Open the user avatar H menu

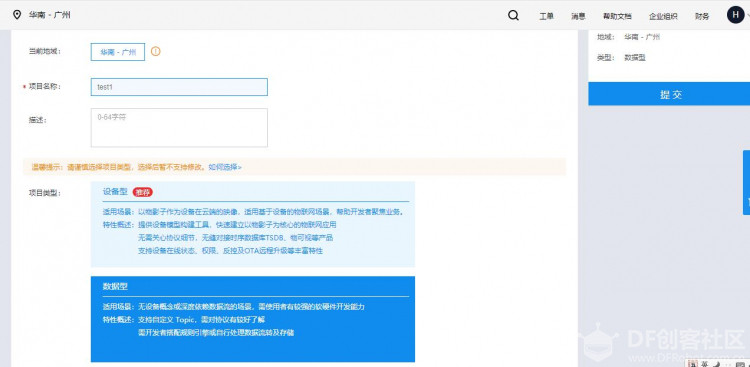(x=735, y=15)
